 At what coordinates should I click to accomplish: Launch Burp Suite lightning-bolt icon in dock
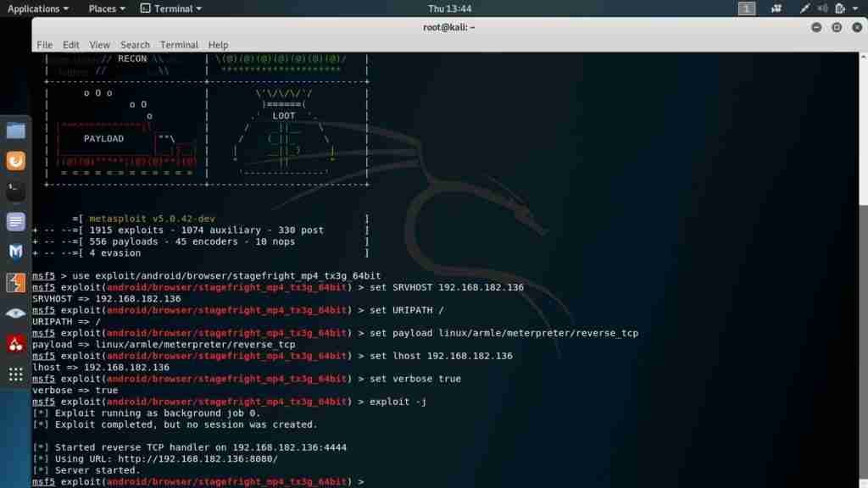click(15, 283)
